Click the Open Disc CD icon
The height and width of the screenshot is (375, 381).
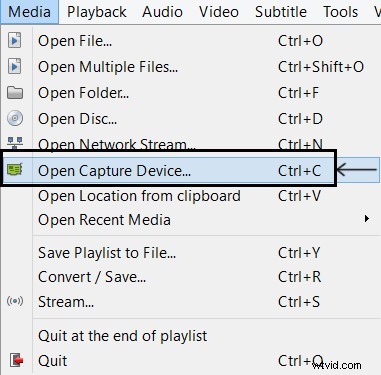pyautogui.click(x=15, y=118)
